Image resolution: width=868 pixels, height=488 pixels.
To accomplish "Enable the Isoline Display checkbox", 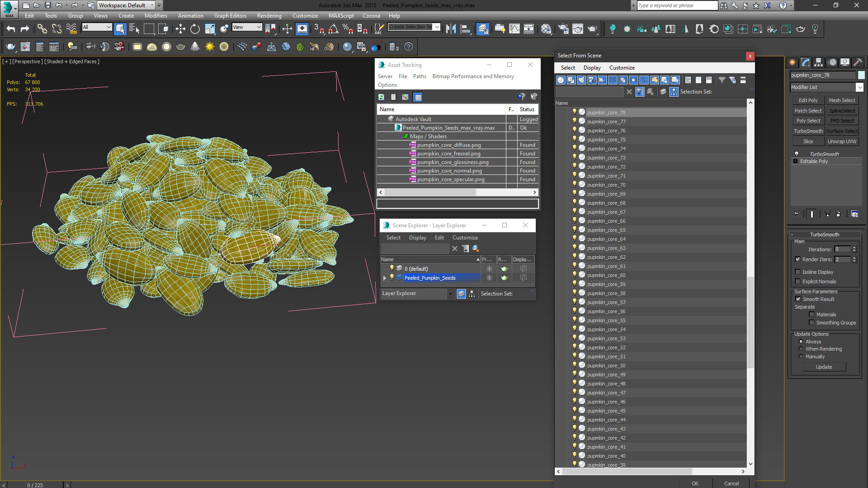I will [797, 272].
